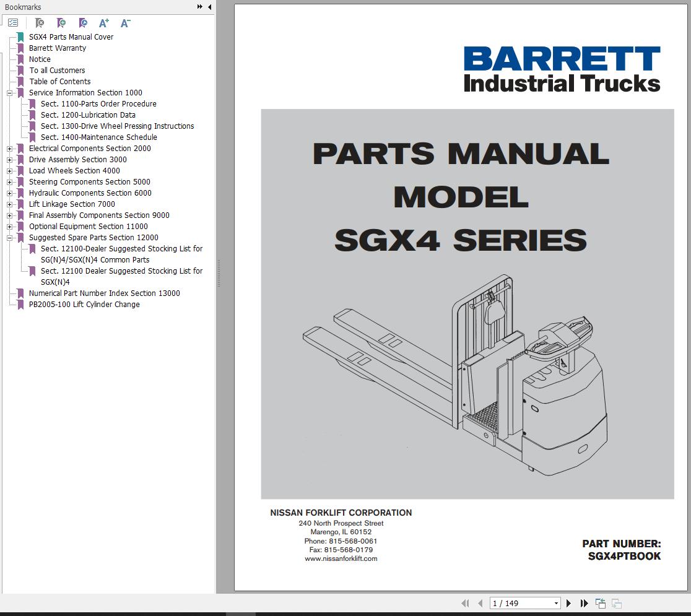Collapse the Bookmarks panel with left arrow
The height and width of the screenshot is (616, 691).
point(210,7)
